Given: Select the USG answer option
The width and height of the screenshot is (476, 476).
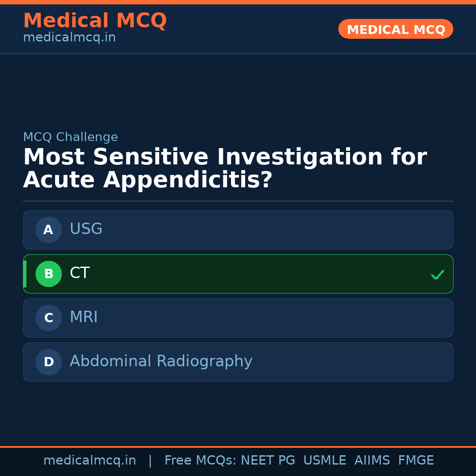Looking at the screenshot, I should (238, 230).
